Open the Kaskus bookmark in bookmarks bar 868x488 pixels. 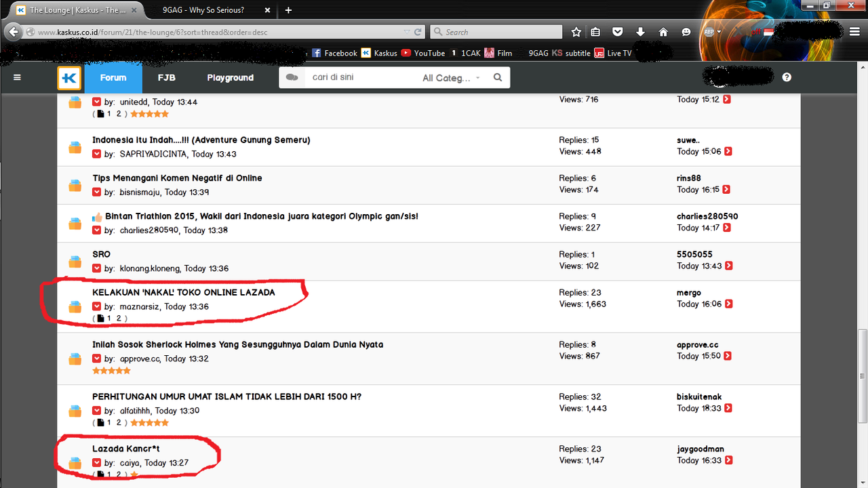(x=379, y=53)
